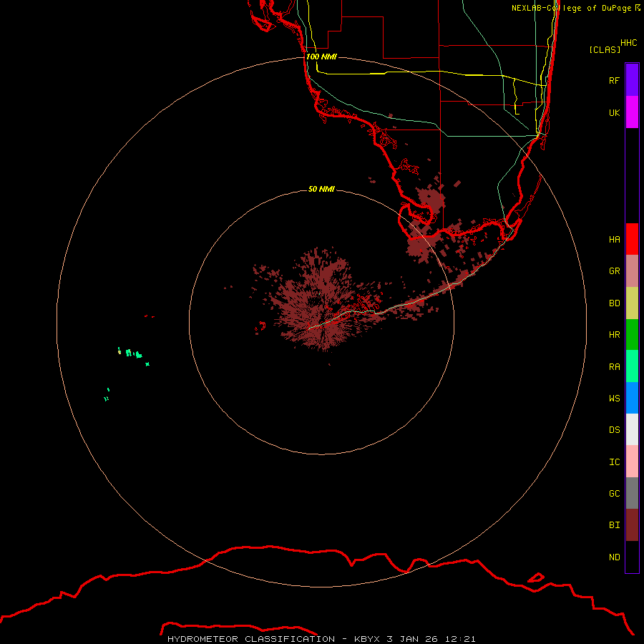
Task: Click the BI brown legend swatch
Action: [x=632, y=525]
